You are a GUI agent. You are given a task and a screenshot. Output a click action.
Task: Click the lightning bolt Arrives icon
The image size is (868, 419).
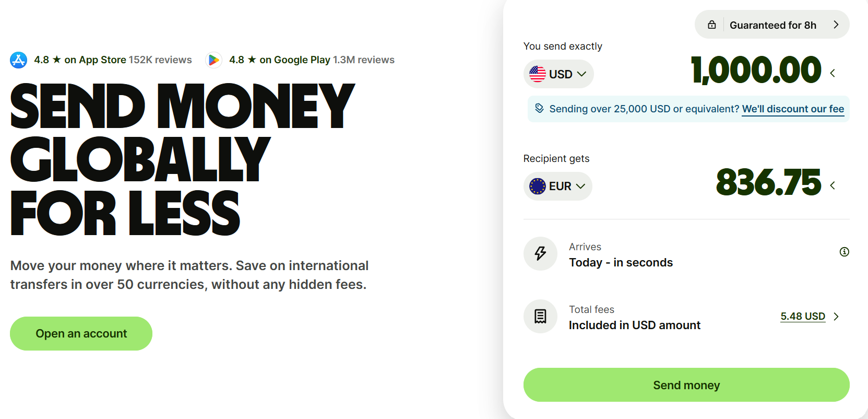540,254
